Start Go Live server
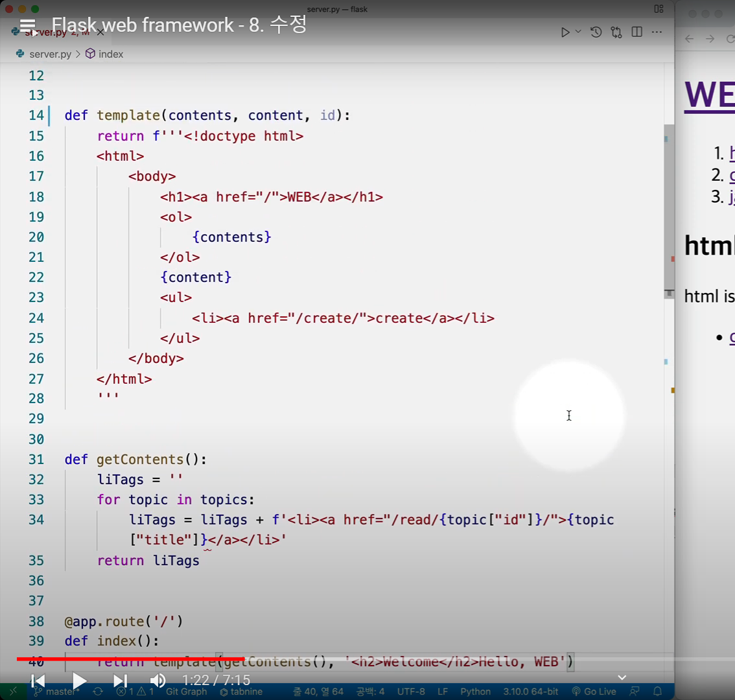The image size is (735, 700). (594, 692)
